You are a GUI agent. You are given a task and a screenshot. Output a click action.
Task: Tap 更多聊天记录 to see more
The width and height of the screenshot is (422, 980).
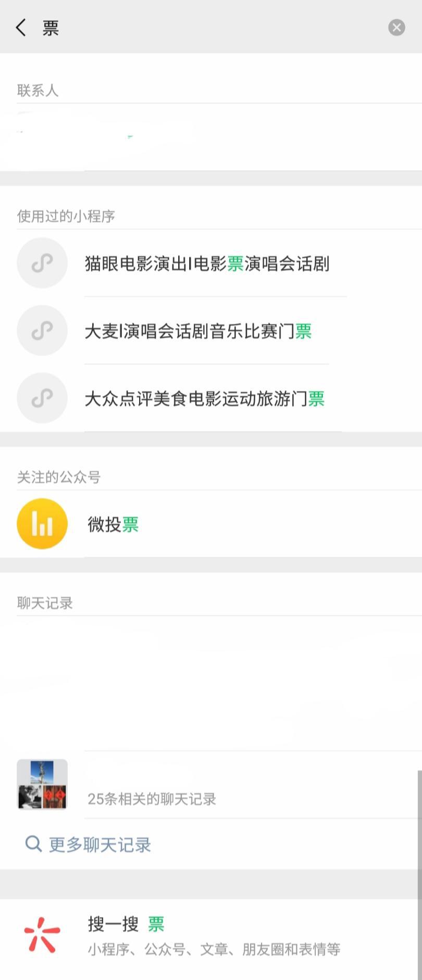point(100,845)
